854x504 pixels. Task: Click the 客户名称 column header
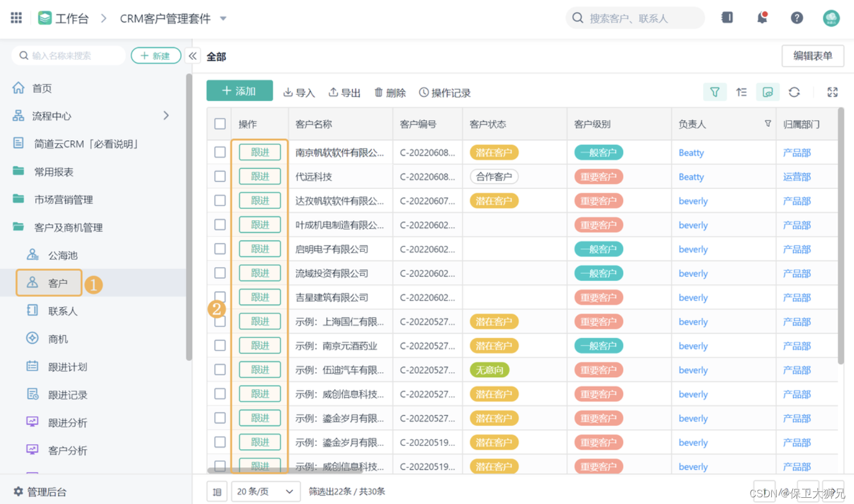340,124
